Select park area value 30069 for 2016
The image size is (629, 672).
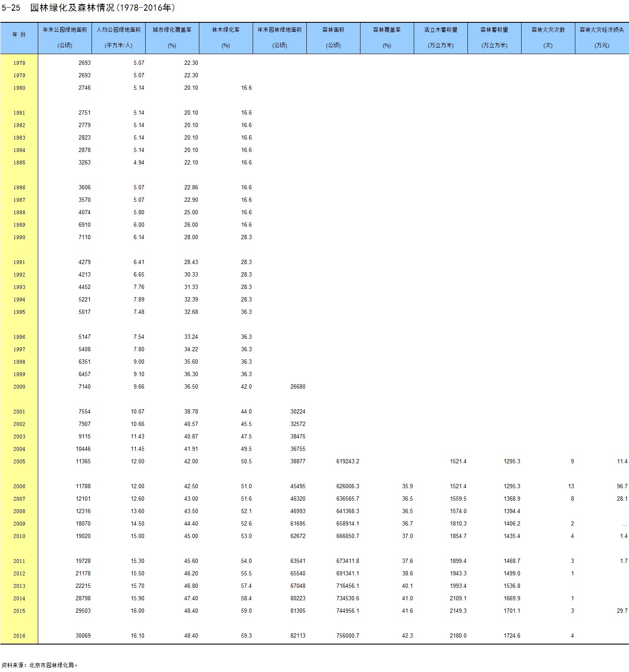click(83, 636)
